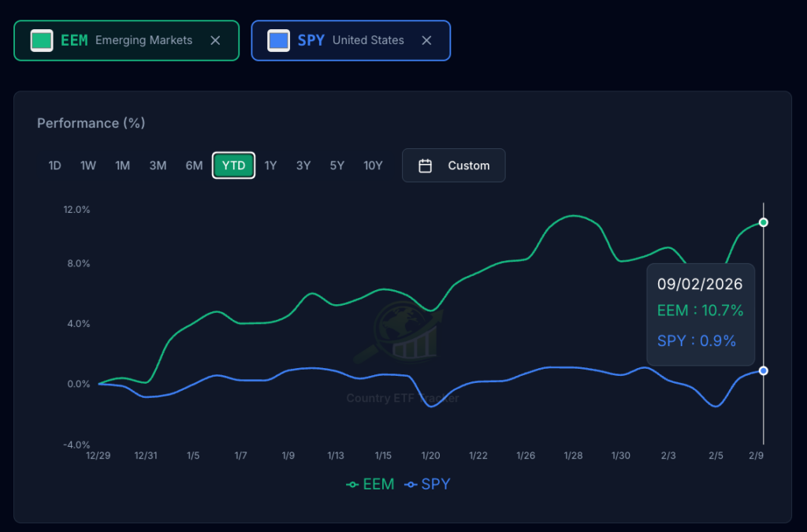The image size is (807, 532).
Task: Toggle EEM series in chart legend
Action: 370,484
